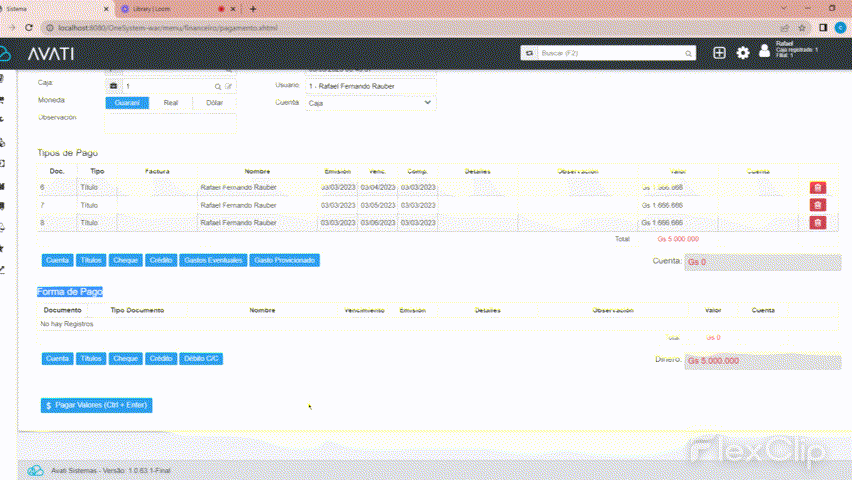The height and width of the screenshot is (480, 852).
Task: Open the grid plus icon in the header
Action: pos(719,53)
